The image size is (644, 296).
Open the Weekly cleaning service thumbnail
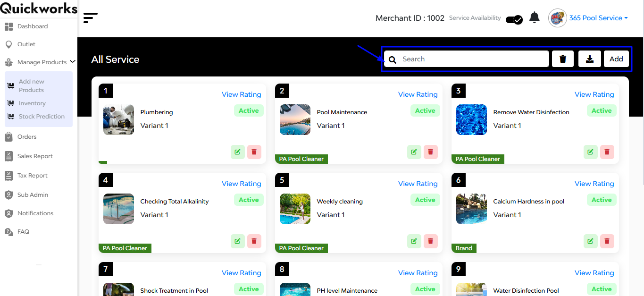[295, 209]
